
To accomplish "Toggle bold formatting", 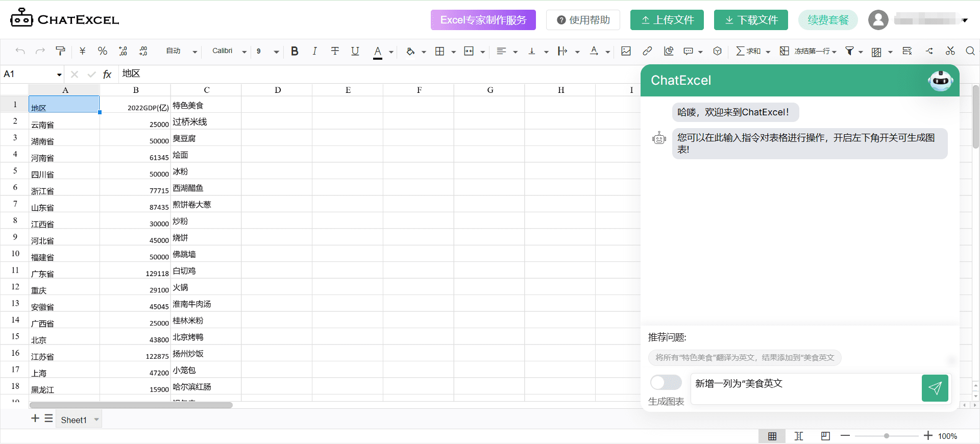I will pos(295,51).
